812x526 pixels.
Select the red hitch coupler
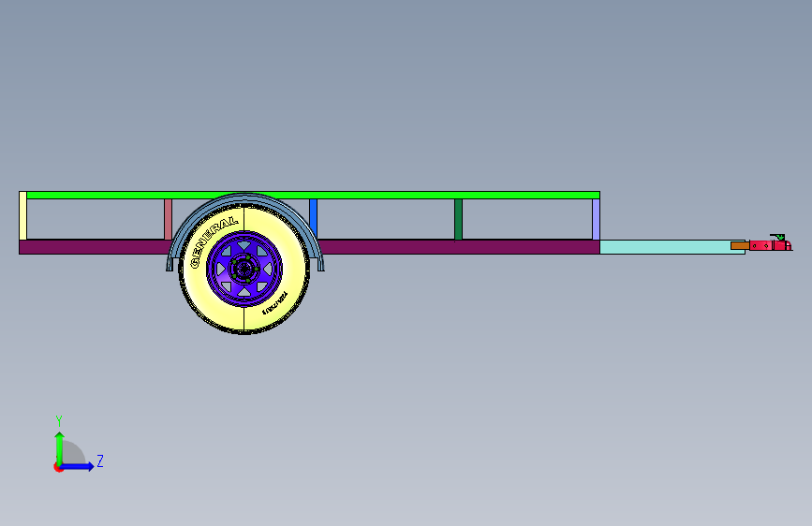770,245
